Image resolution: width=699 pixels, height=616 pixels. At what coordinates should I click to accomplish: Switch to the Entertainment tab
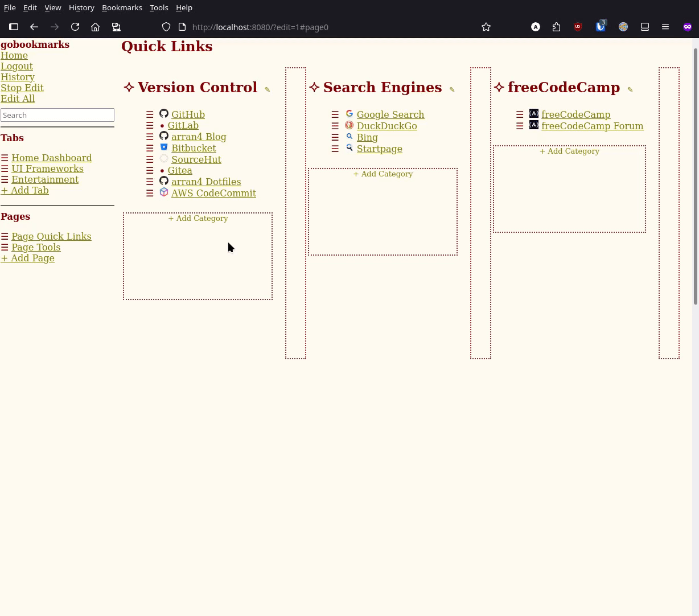[x=45, y=179]
